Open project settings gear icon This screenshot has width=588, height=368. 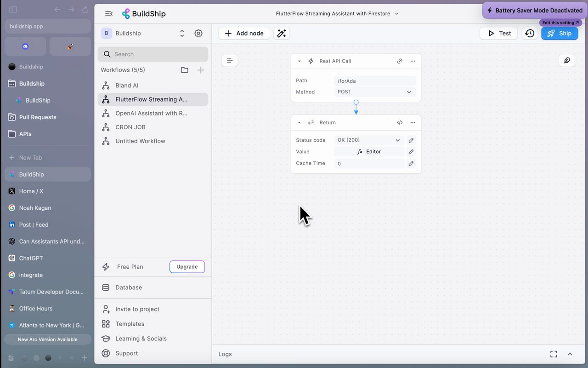coord(198,33)
